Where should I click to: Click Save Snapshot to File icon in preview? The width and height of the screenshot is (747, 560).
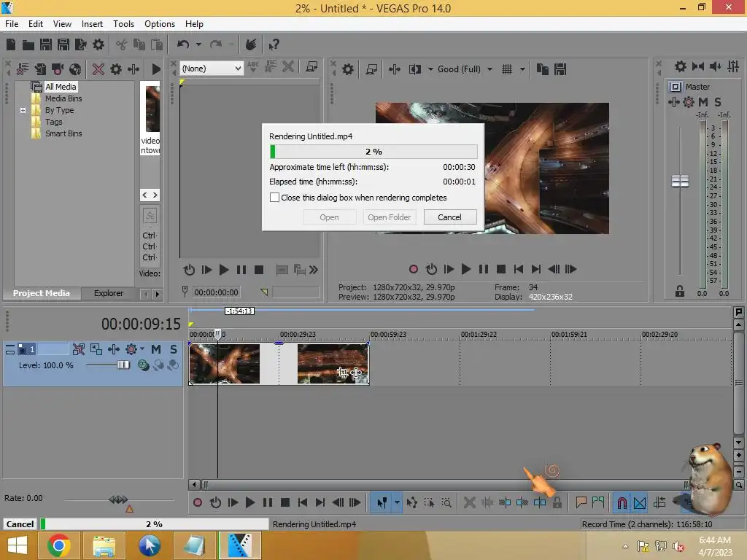(x=560, y=69)
